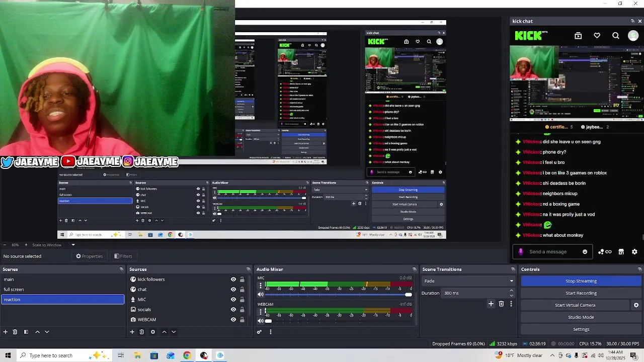Open source Filters button

point(123,256)
